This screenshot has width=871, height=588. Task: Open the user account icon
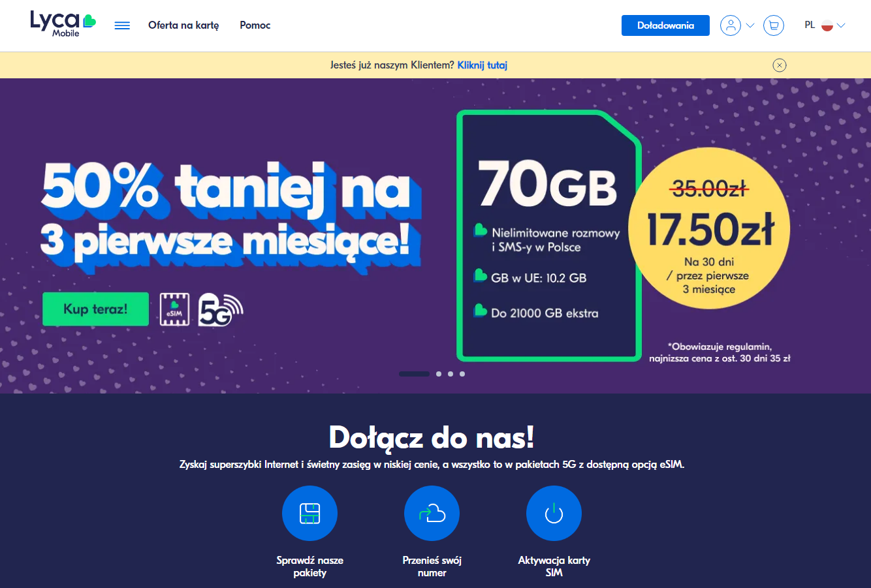(731, 25)
